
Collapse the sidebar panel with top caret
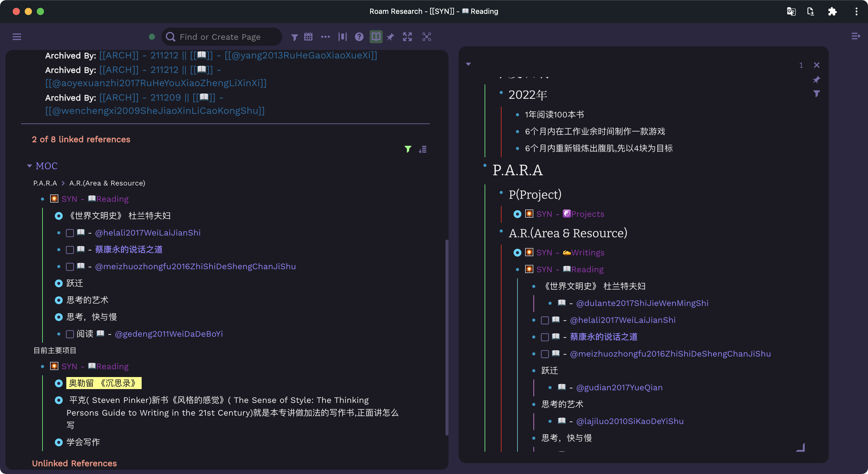tap(468, 64)
